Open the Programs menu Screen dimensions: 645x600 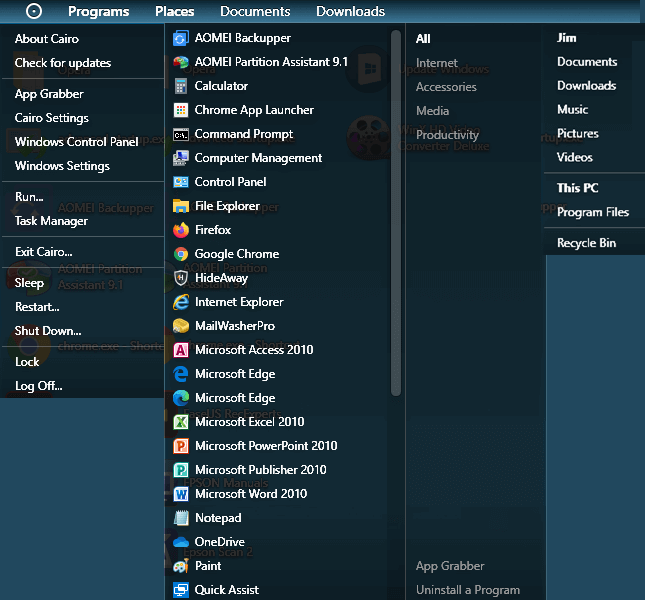pos(98,12)
